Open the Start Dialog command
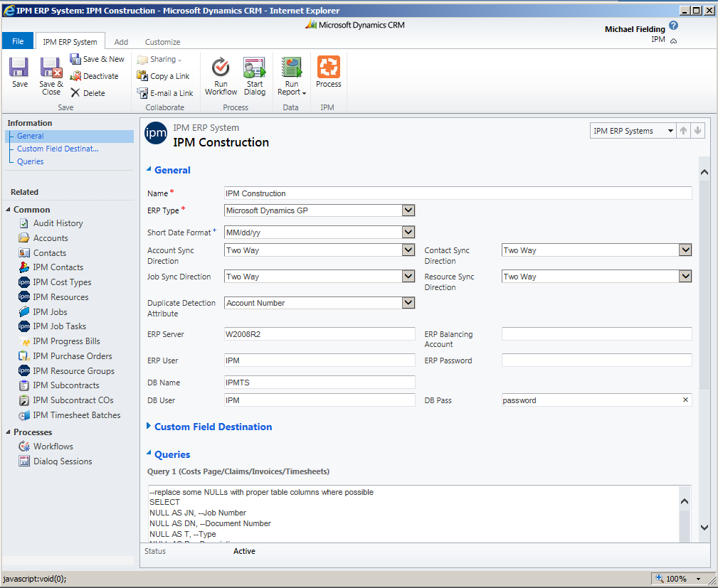The width and height of the screenshot is (718, 588). (255, 76)
